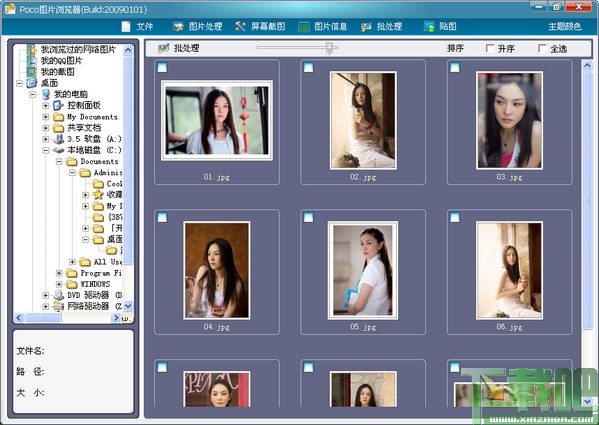This screenshot has height=425, width=599.
Task: Open the 03.jpg thumbnail
Action: (x=509, y=120)
